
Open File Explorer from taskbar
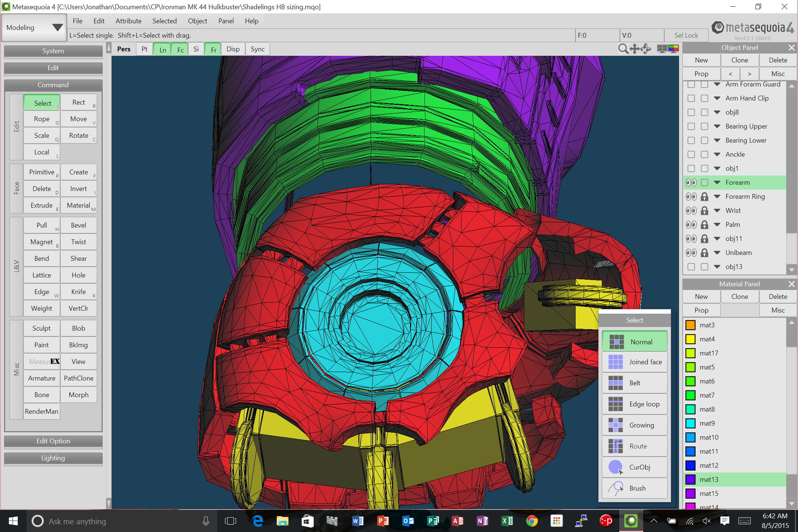tap(283, 521)
